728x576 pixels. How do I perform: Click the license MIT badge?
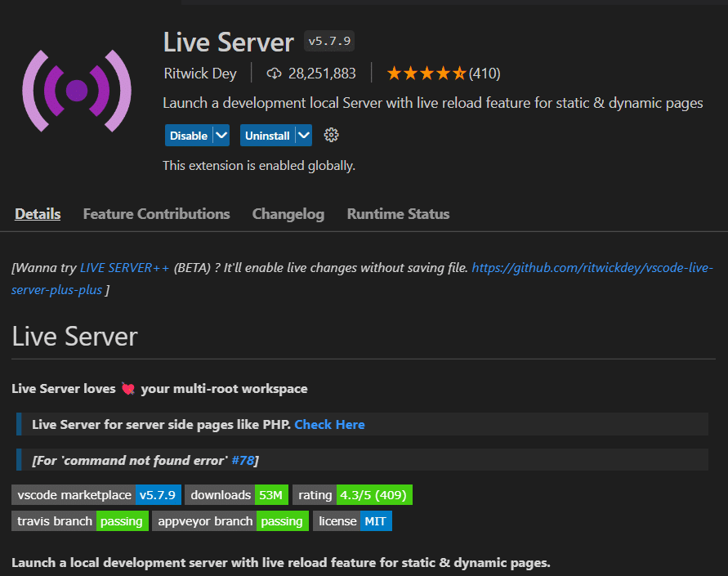[352, 520]
